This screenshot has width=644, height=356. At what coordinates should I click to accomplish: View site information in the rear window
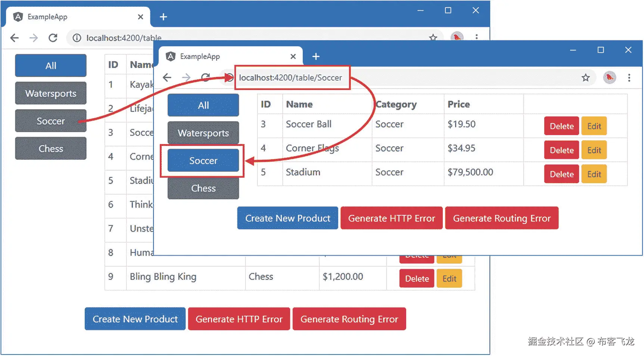point(77,38)
